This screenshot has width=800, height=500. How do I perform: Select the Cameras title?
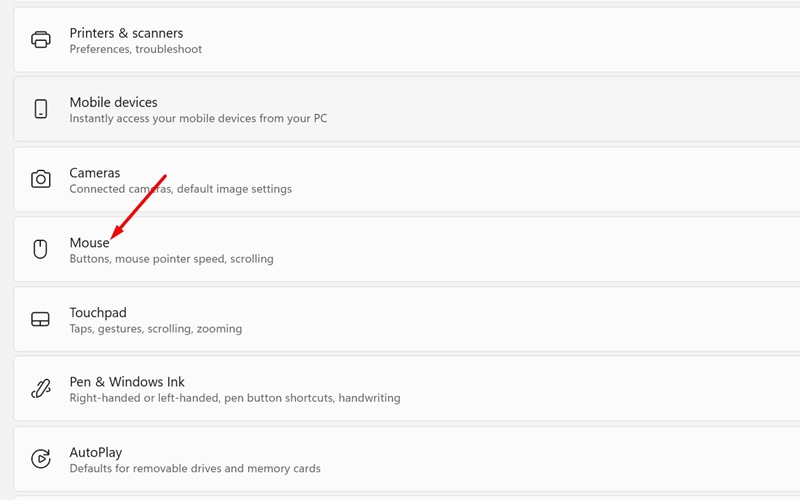95,173
